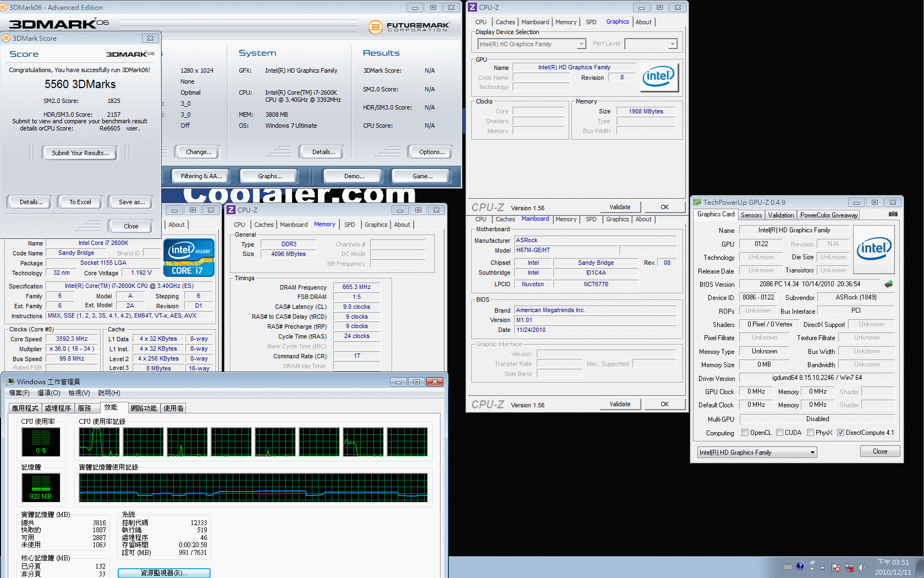The width and height of the screenshot is (924, 578).
Task: Click the CPU-Z Name field Intel Core i7 2600K
Action: (x=103, y=243)
